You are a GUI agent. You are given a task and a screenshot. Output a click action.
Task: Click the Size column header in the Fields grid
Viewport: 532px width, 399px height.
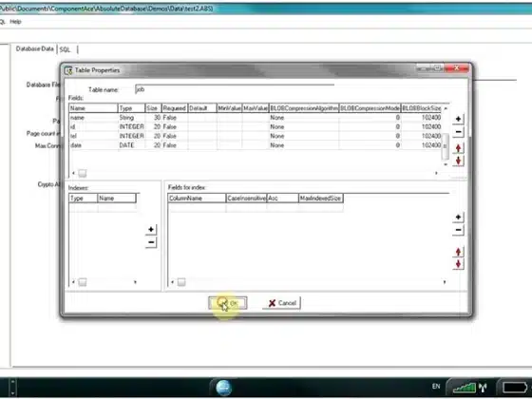153,108
